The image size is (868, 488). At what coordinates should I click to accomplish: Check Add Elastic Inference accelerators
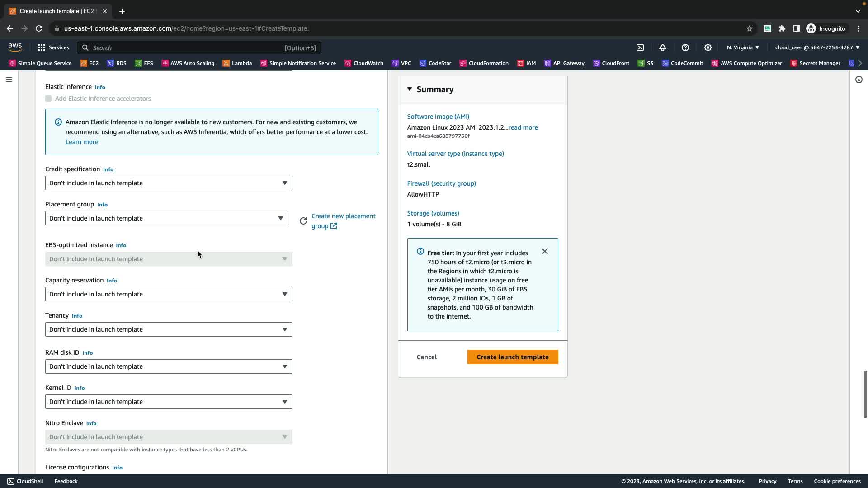click(x=48, y=99)
